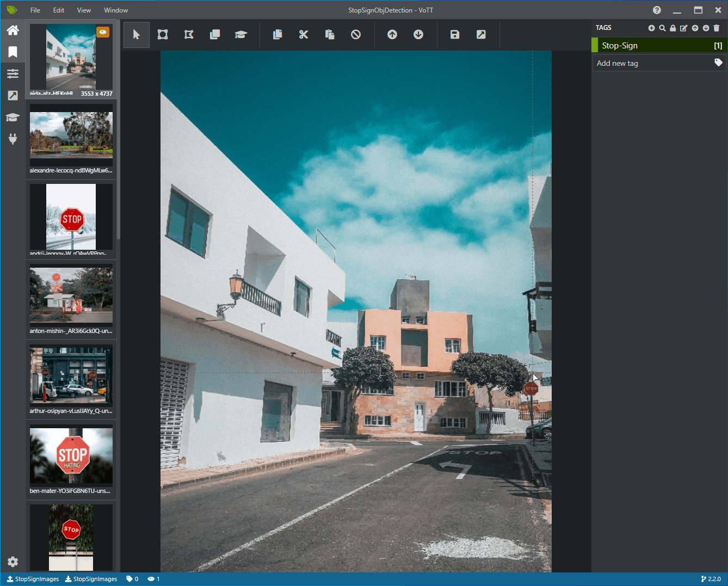Image resolution: width=728 pixels, height=586 pixels.
Task: Open help with the question mark button
Action: pyautogui.click(x=656, y=10)
